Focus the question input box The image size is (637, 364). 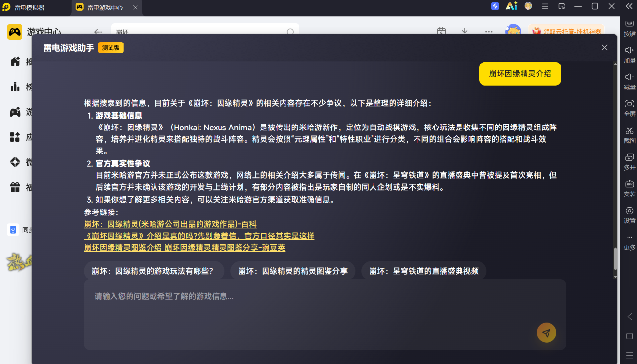click(x=325, y=315)
